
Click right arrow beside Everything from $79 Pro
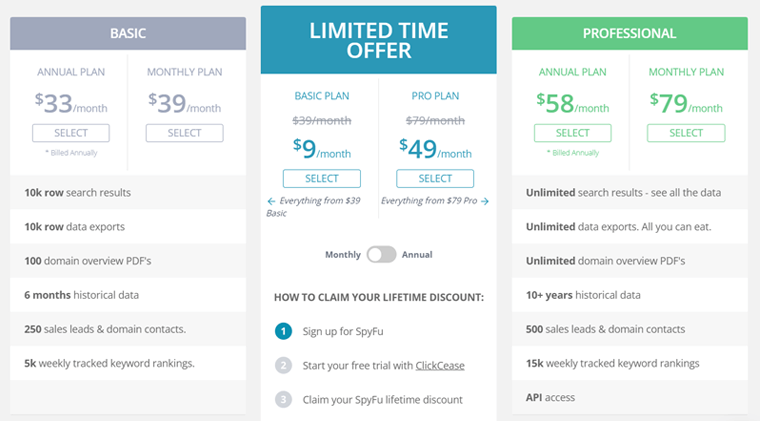click(x=485, y=201)
